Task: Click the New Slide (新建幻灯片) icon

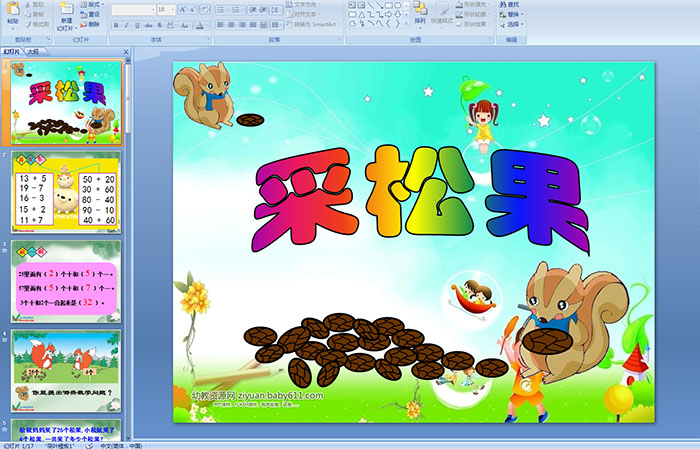Action: tap(67, 8)
